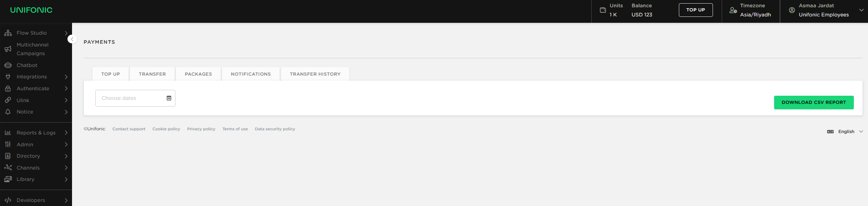
Task: Open the Developers code icon
Action: click(x=8, y=200)
